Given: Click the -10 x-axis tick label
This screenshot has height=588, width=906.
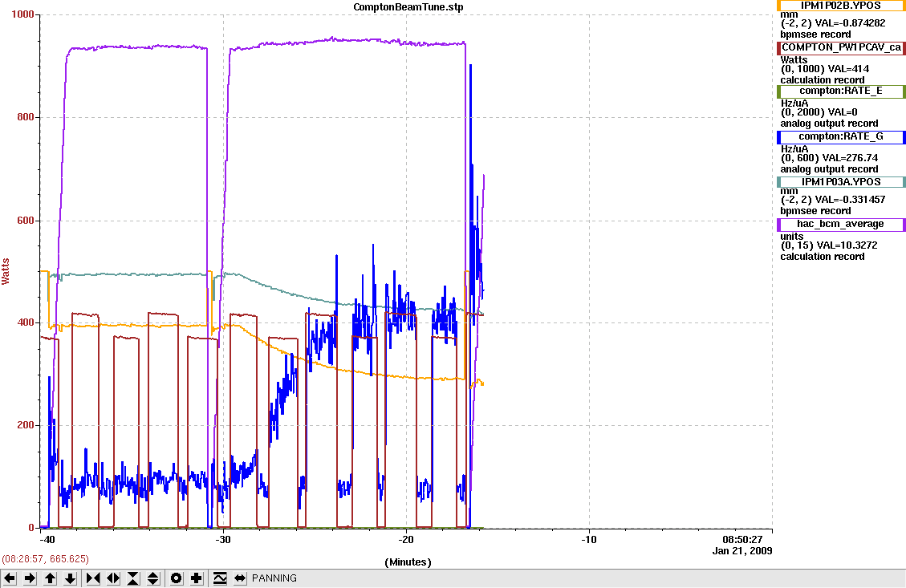Looking at the screenshot, I should coord(589,540).
